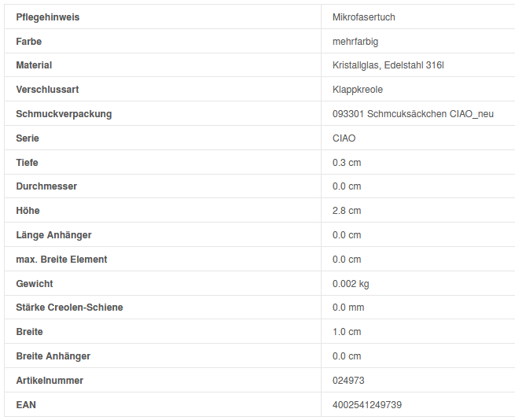Click the Verschlussart label
Image resolution: width=515 pixels, height=420 pixels.
click(x=47, y=90)
